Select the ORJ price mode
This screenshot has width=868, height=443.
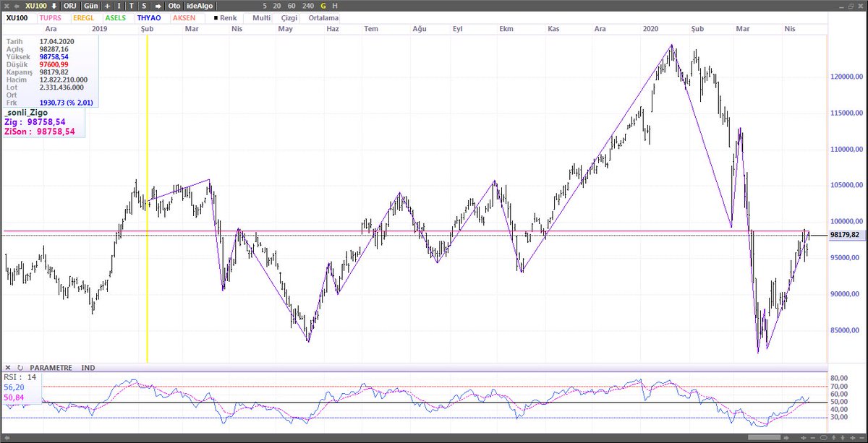point(70,6)
